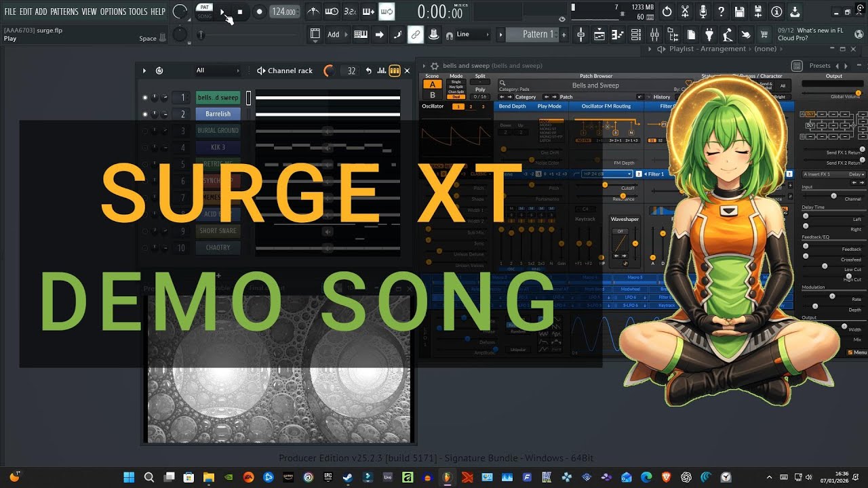The image size is (868, 488).
Task: Switch to SONG mode
Action: 204,16
